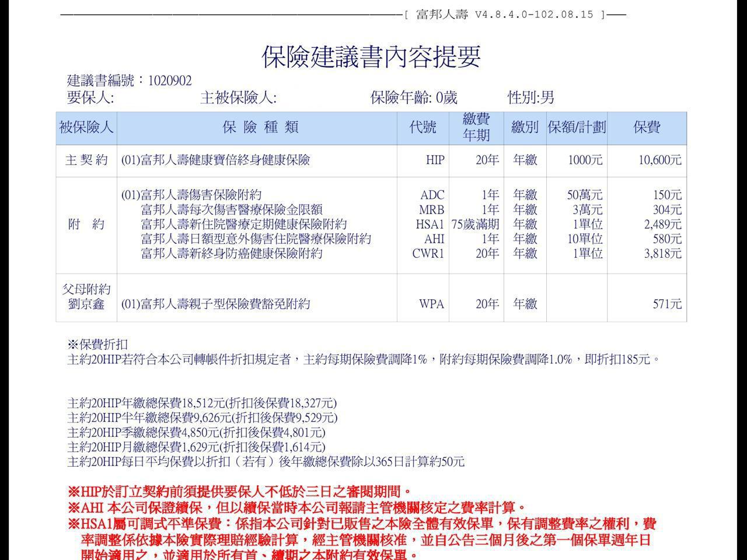Click the 保費 column header

[x=647, y=127]
